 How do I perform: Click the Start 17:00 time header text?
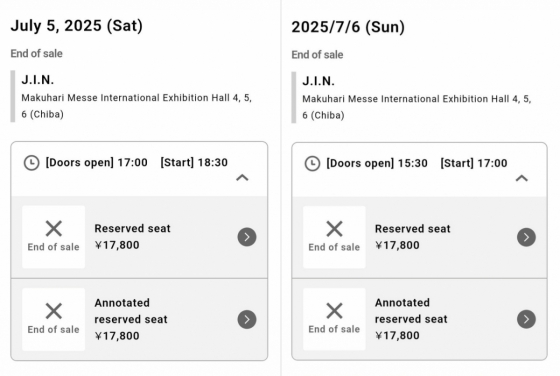tap(474, 163)
